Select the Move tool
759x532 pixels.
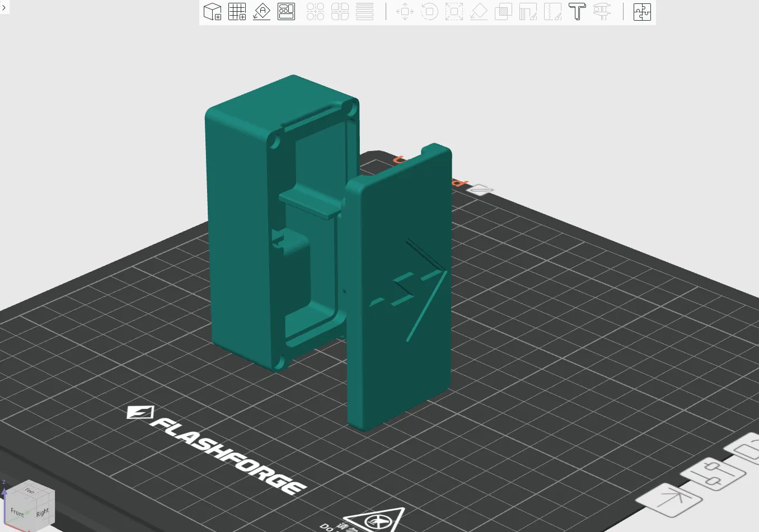pyautogui.click(x=405, y=12)
